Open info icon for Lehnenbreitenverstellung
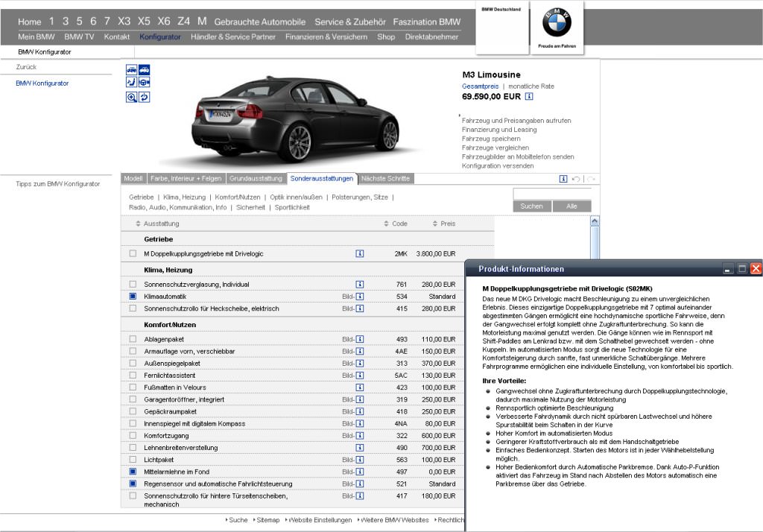The image size is (763, 532). point(360,448)
